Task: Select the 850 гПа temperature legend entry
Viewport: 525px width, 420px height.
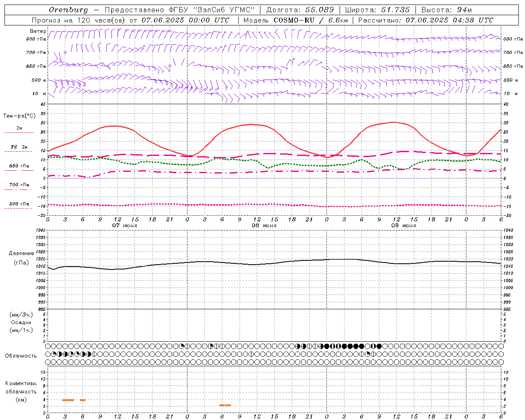Action: 19,166
